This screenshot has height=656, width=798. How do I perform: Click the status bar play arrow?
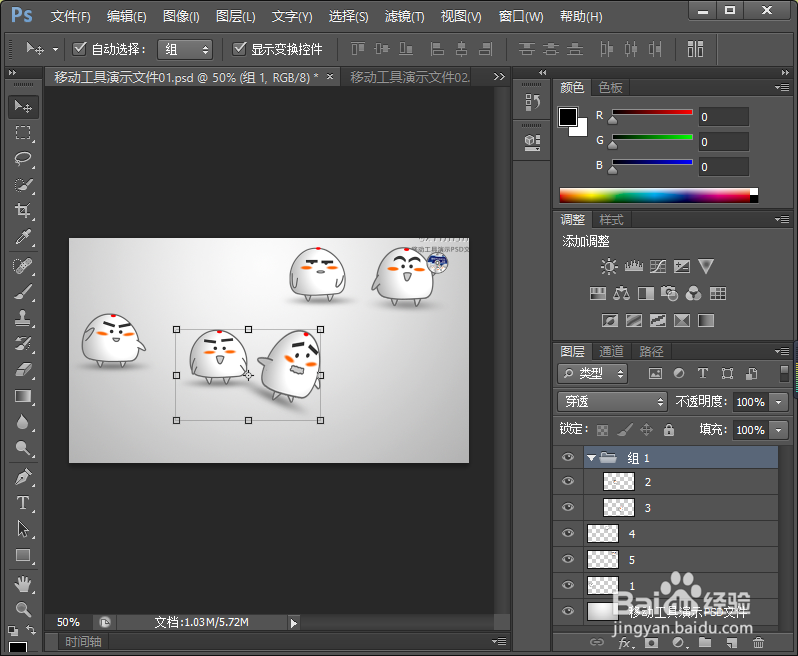[294, 623]
